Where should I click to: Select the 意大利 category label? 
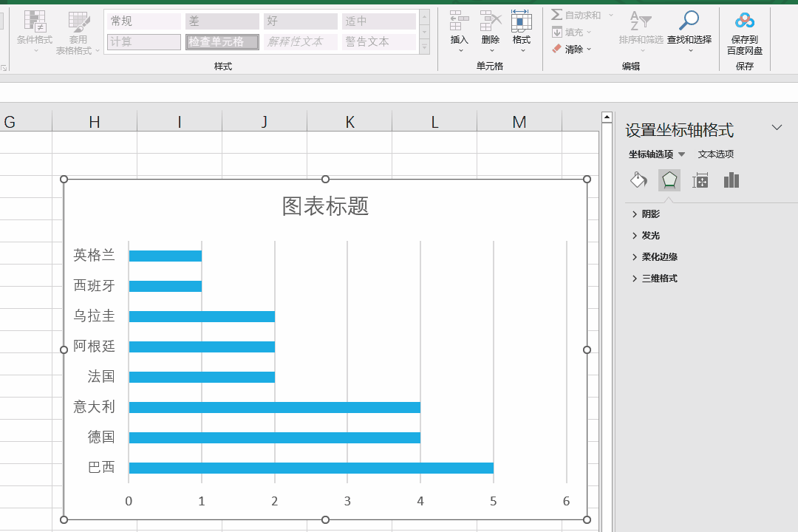coord(94,407)
